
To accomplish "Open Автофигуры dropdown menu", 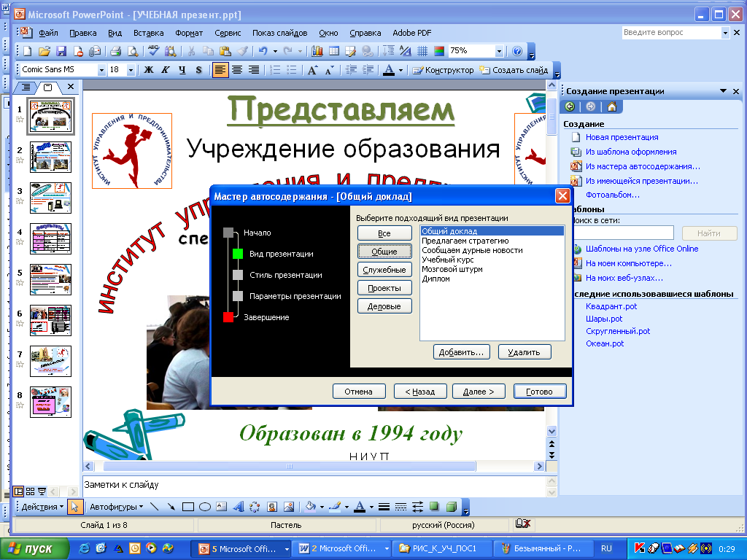I will click(116, 507).
